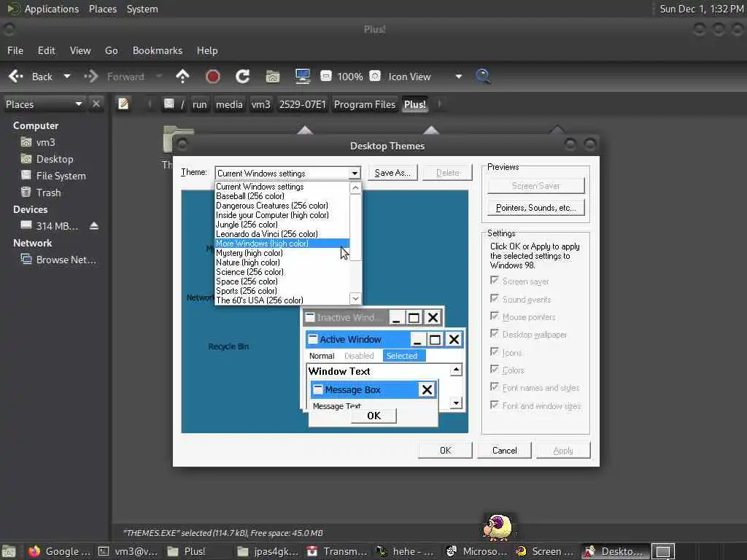Open the Transmission taskbar item
The width and height of the screenshot is (747, 560).
tap(337, 551)
